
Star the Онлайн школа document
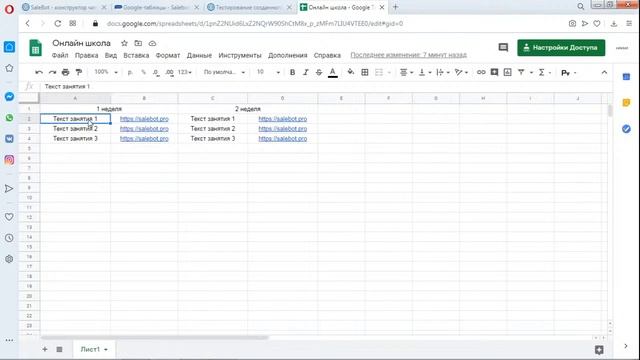[124, 43]
